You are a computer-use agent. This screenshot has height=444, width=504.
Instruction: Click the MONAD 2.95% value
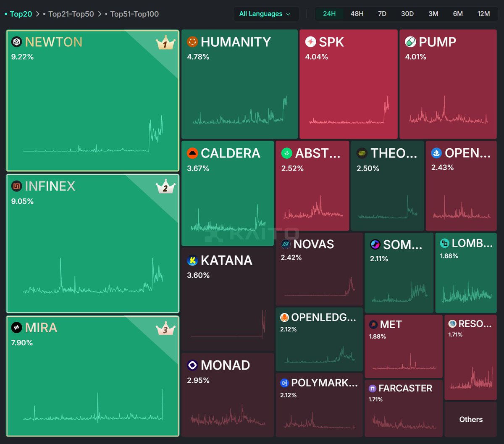click(198, 381)
